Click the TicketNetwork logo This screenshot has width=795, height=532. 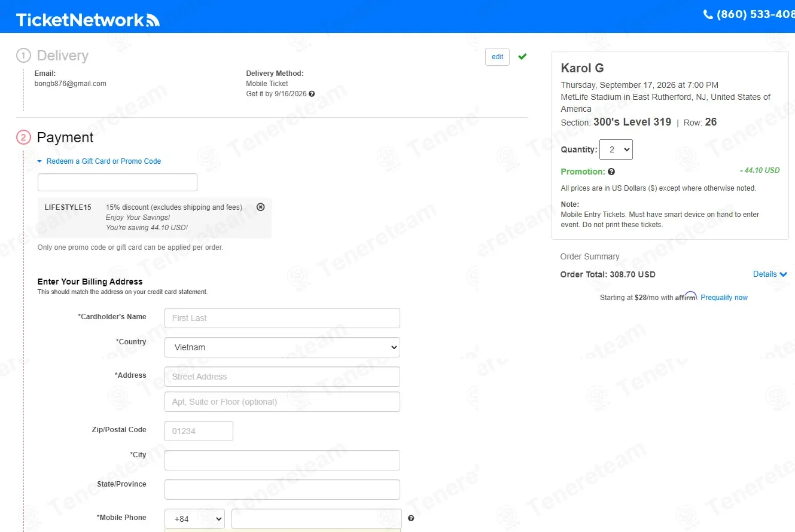[88, 20]
